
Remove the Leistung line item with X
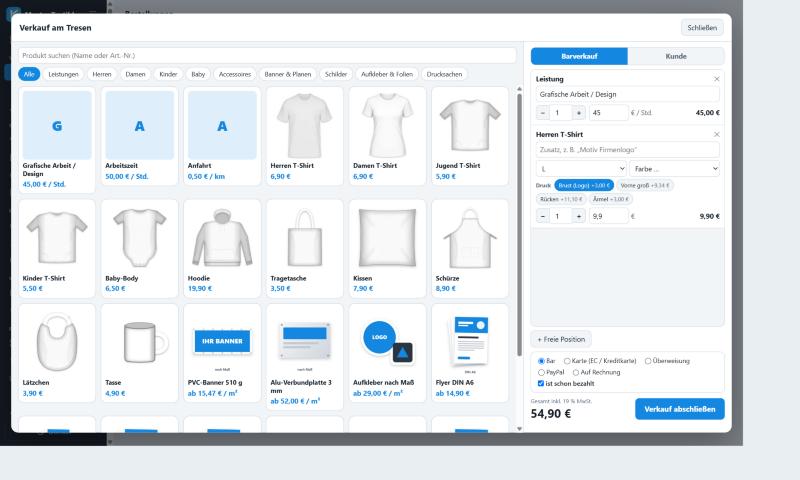716,79
